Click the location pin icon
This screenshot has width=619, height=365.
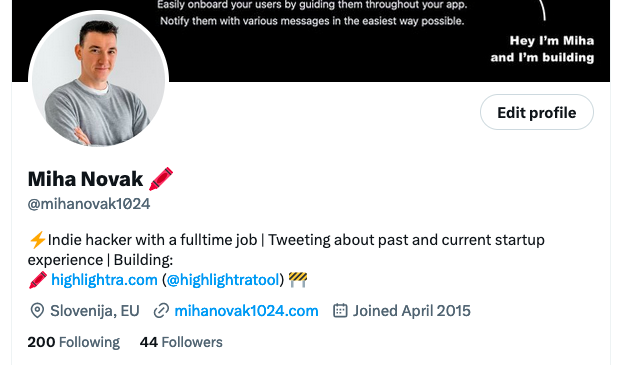(x=37, y=311)
